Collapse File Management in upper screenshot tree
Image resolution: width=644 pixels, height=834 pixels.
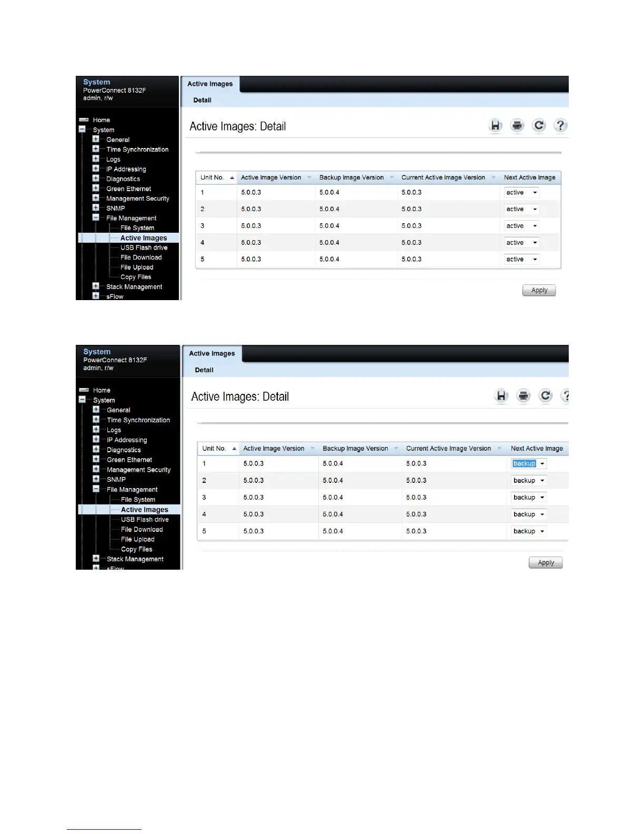point(96,217)
